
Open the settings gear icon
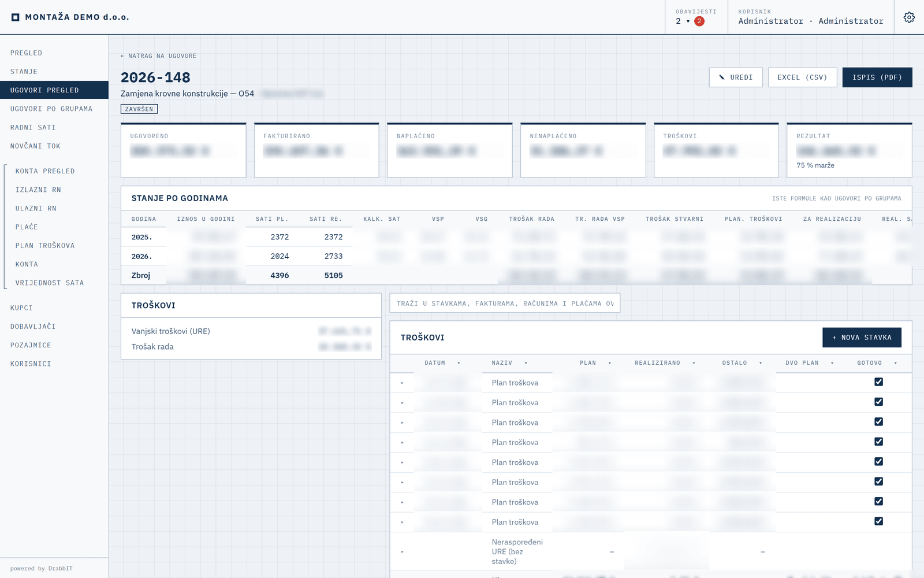(x=909, y=17)
